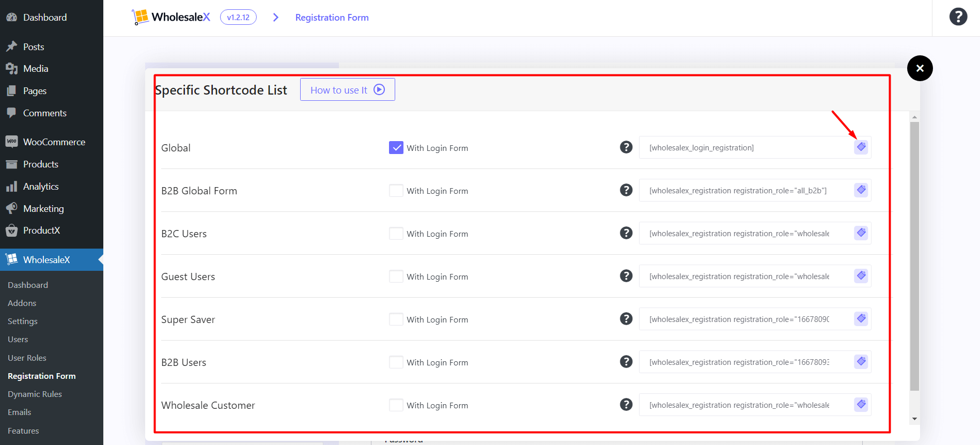Enable With Login Form for Super Saver
Screen dimensions: 980x445
coord(396,319)
